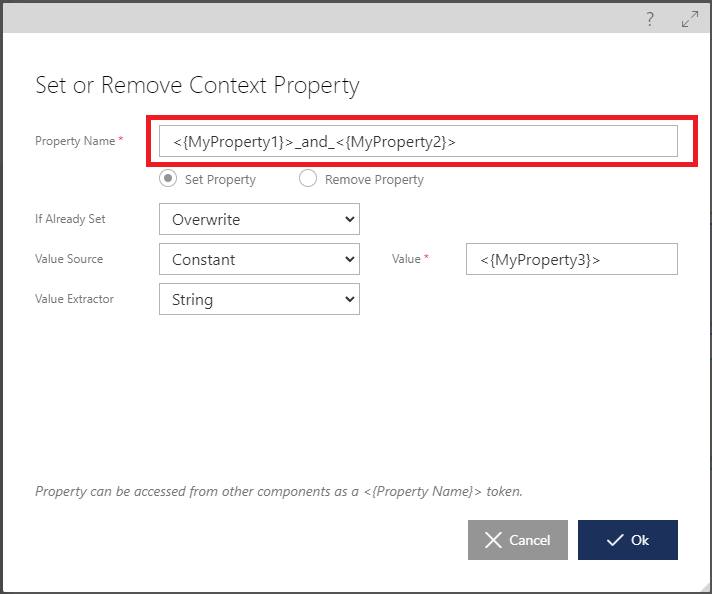This screenshot has height=594, width=712.
Task: Click the Value field containing <{MyProperty3}>
Action: [571, 259]
